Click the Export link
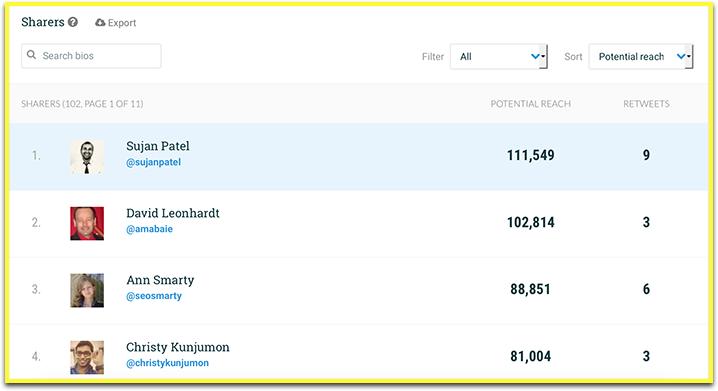 [115, 22]
